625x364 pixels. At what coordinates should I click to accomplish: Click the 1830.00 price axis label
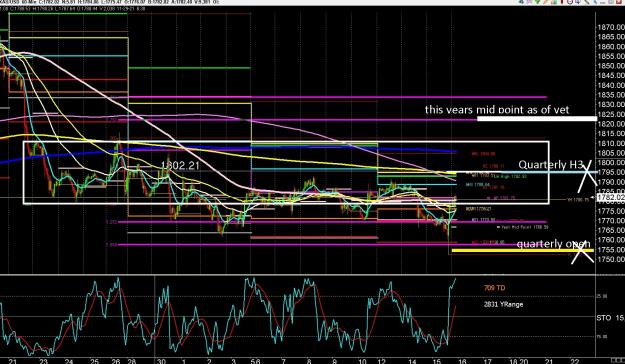tap(611, 104)
